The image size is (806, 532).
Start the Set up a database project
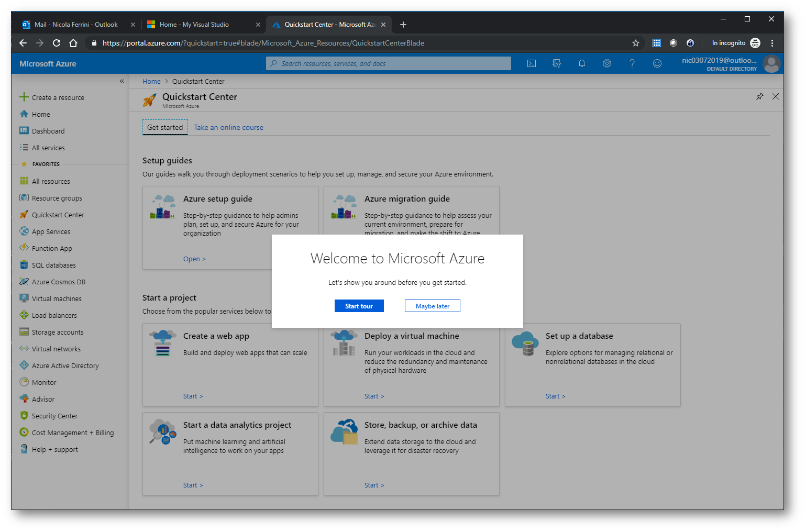[555, 396]
